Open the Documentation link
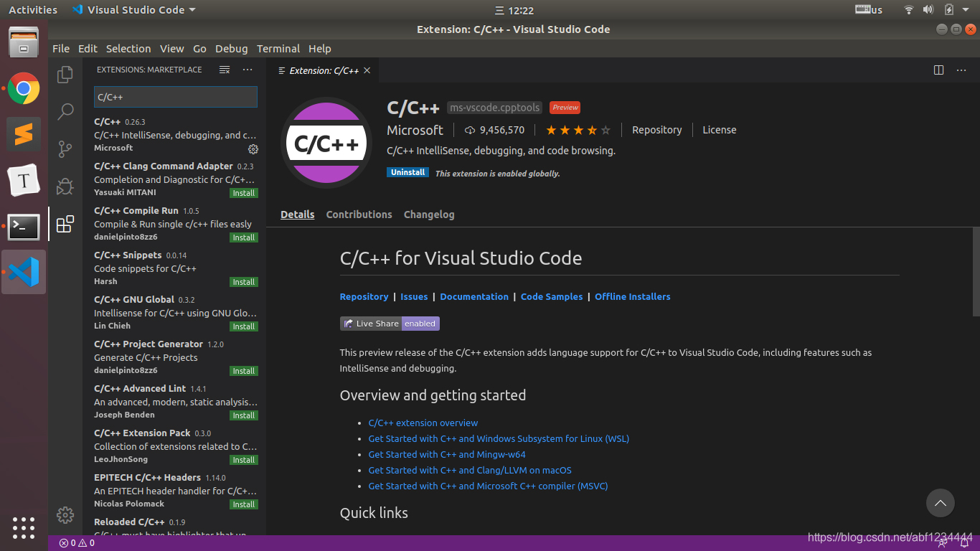This screenshot has width=980, height=551. 474,296
